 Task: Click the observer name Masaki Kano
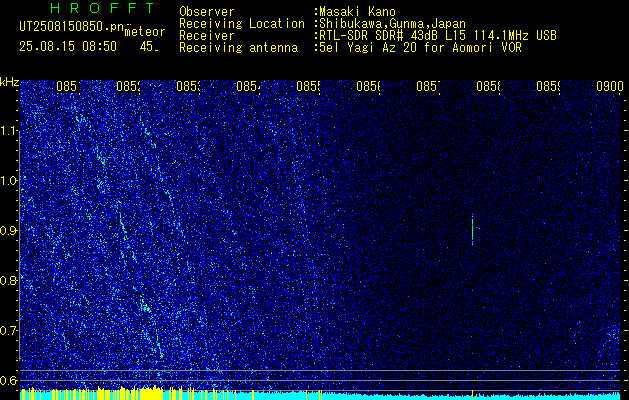(x=357, y=12)
